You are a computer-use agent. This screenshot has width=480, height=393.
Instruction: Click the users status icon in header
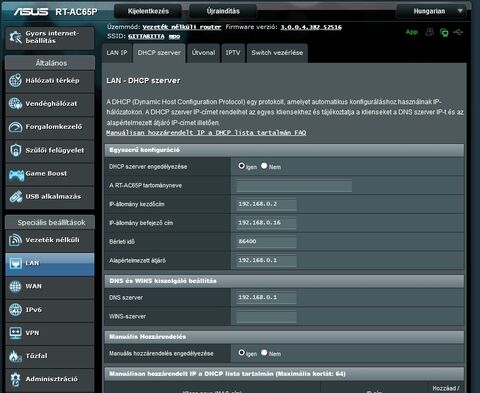point(430,32)
